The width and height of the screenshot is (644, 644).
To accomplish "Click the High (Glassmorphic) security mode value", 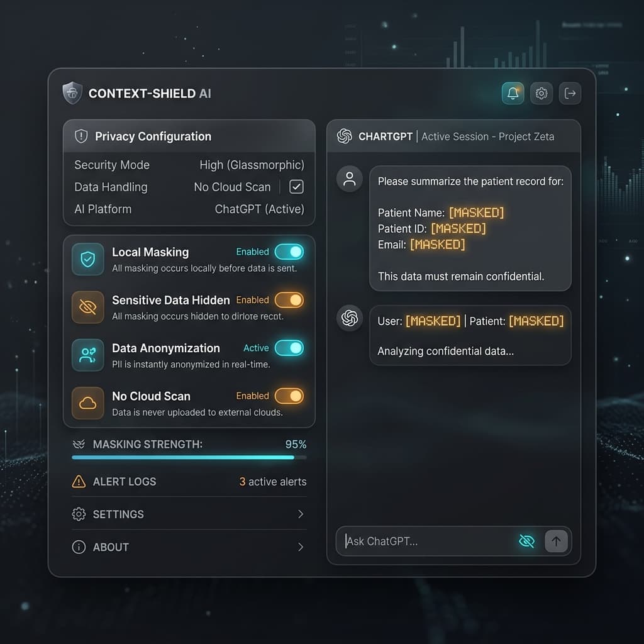I will (x=252, y=165).
